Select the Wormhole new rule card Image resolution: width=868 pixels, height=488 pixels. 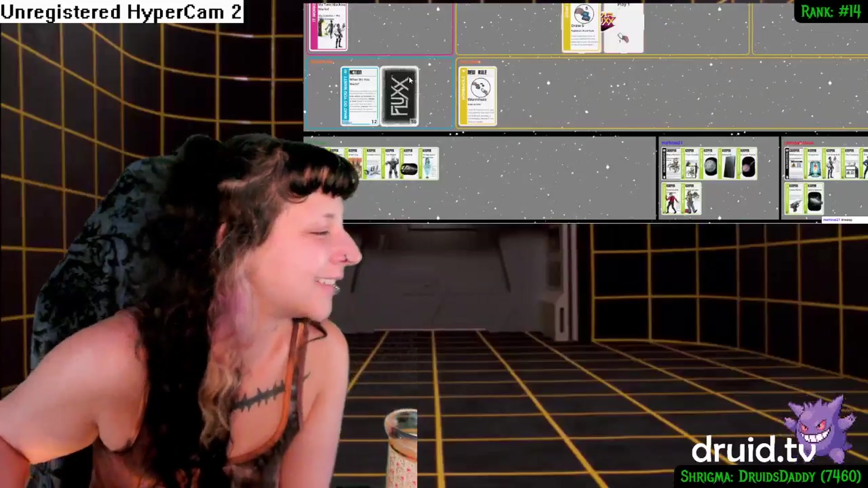[477, 96]
